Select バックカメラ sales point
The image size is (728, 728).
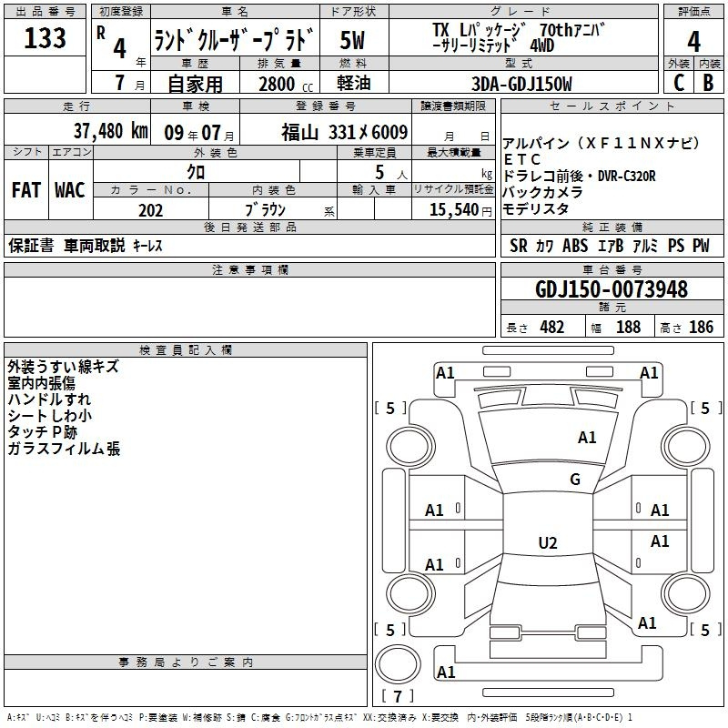pos(542,192)
